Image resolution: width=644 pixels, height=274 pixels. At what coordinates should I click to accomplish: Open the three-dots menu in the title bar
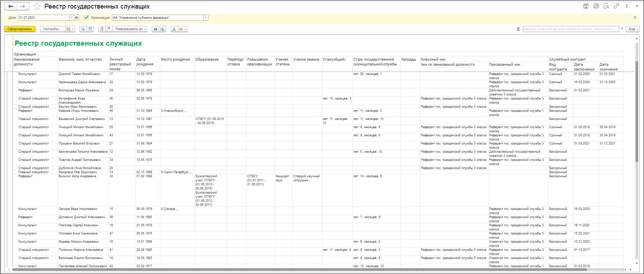click(x=627, y=6)
